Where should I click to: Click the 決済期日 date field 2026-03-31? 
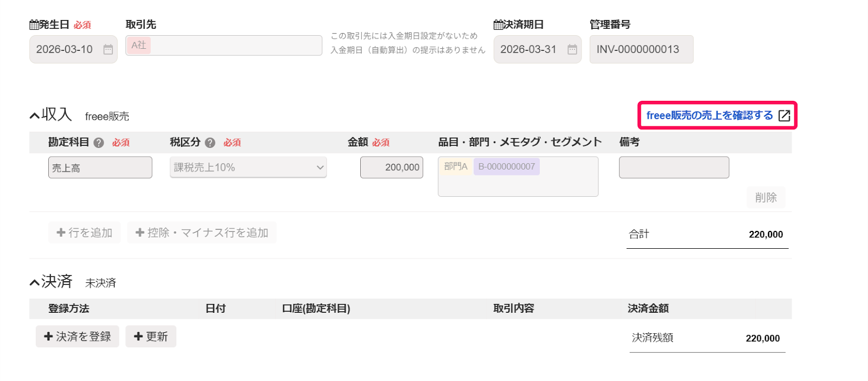click(538, 49)
